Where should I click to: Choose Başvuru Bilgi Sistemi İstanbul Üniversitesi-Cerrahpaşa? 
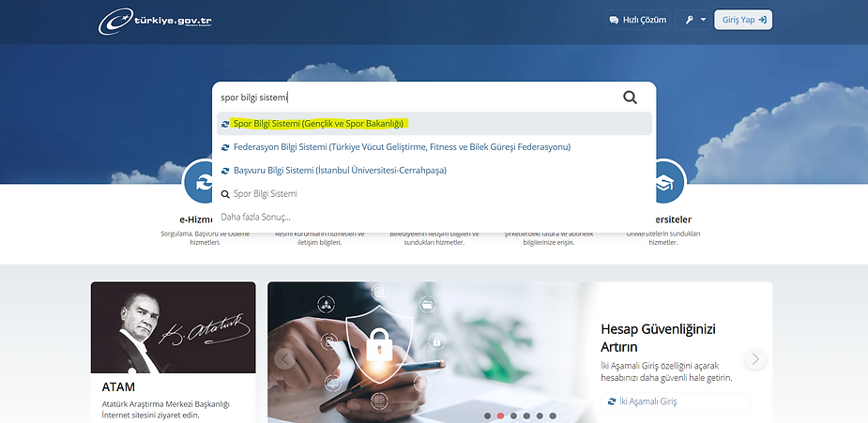(340, 171)
